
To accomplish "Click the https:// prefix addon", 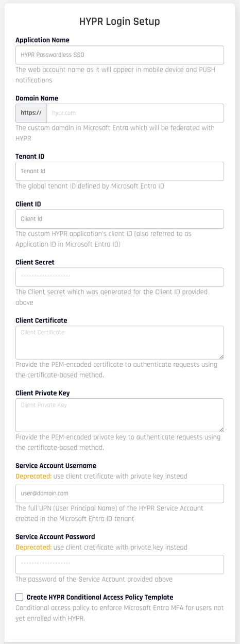I will pyautogui.click(x=31, y=113).
